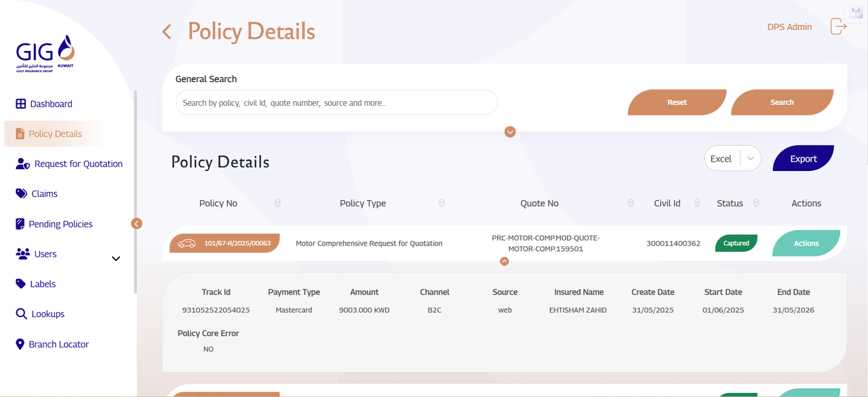The width and height of the screenshot is (868, 397).
Task: Select Policy Details in the sidebar
Action: coord(55,134)
